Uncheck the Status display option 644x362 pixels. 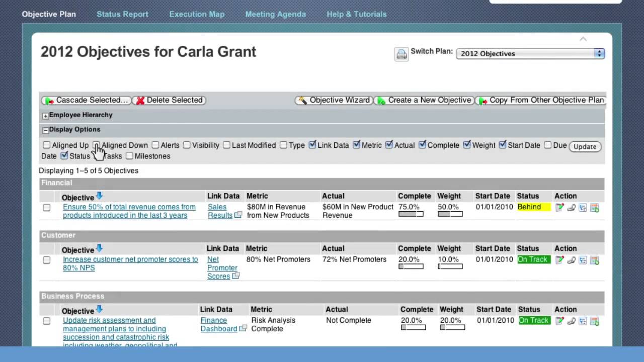coord(64,156)
